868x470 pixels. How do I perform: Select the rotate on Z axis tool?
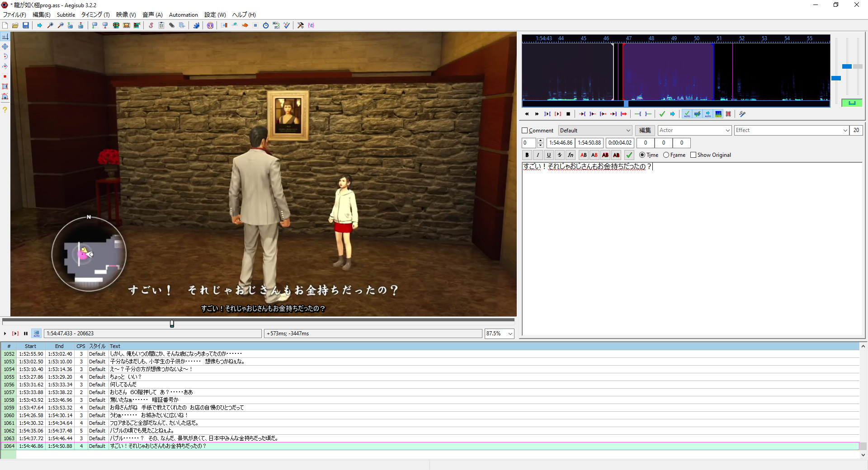[5, 56]
